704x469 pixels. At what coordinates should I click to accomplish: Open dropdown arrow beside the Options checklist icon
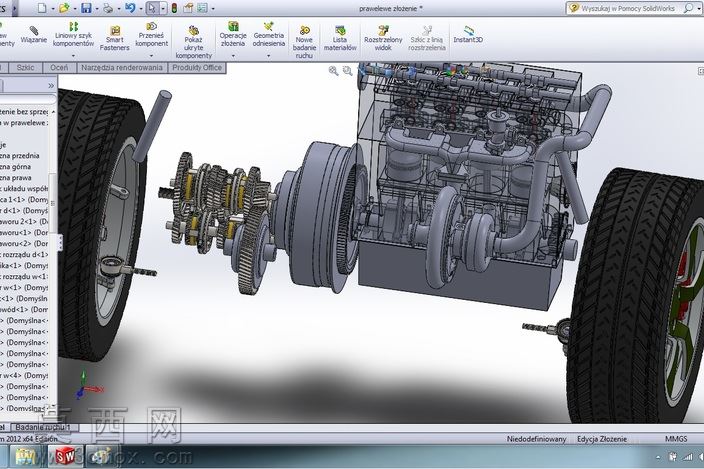[213, 9]
